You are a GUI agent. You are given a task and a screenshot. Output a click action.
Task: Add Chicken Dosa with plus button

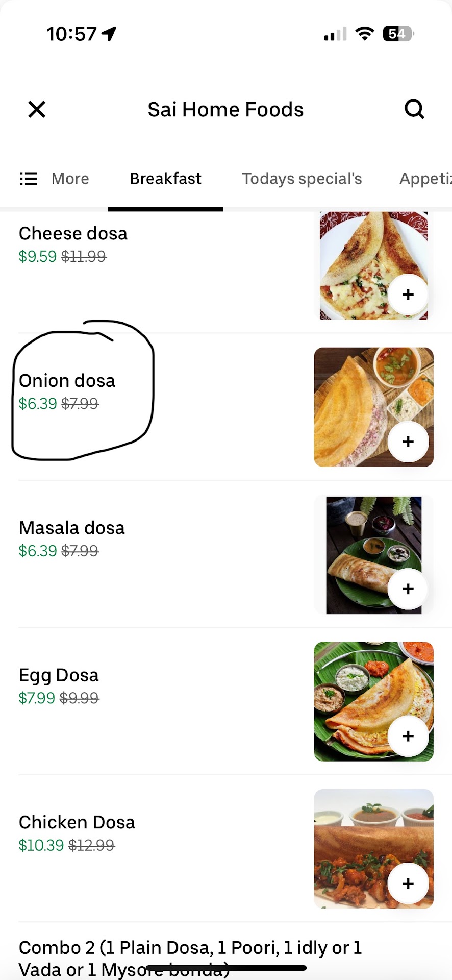pyautogui.click(x=408, y=884)
